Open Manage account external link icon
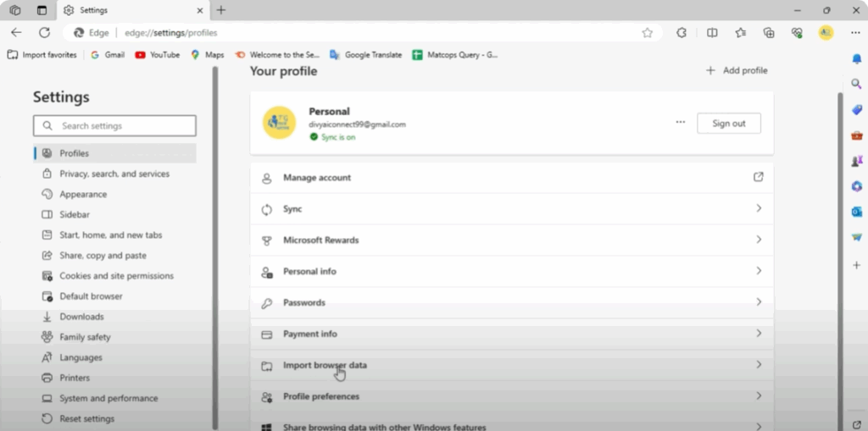This screenshot has height=431, width=868. 759,177
